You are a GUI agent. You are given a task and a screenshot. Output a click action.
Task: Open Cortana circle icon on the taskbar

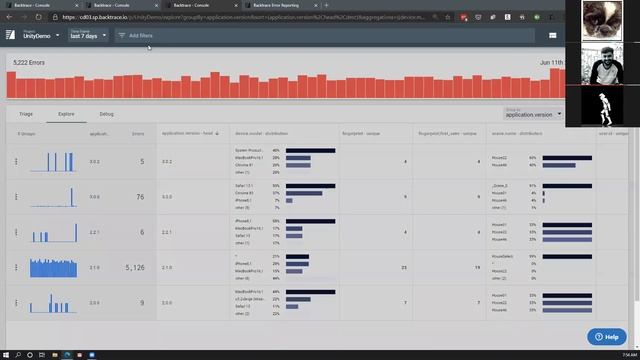[30, 355]
